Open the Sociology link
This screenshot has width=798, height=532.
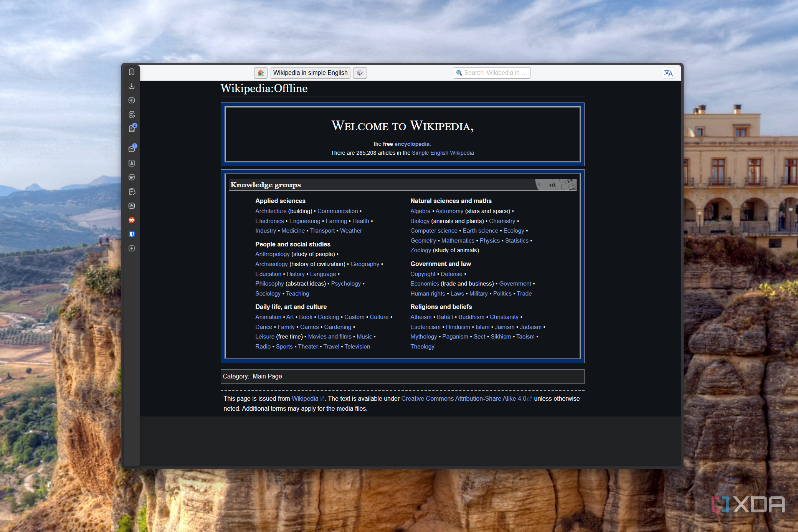tap(268, 294)
